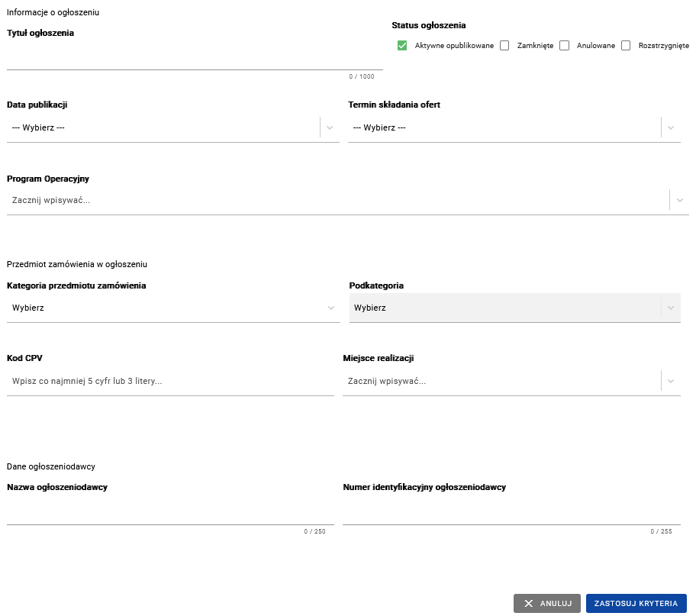Click the X icon on Anuluj
This screenshot has width=696, height=616.
tap(529, 603)
